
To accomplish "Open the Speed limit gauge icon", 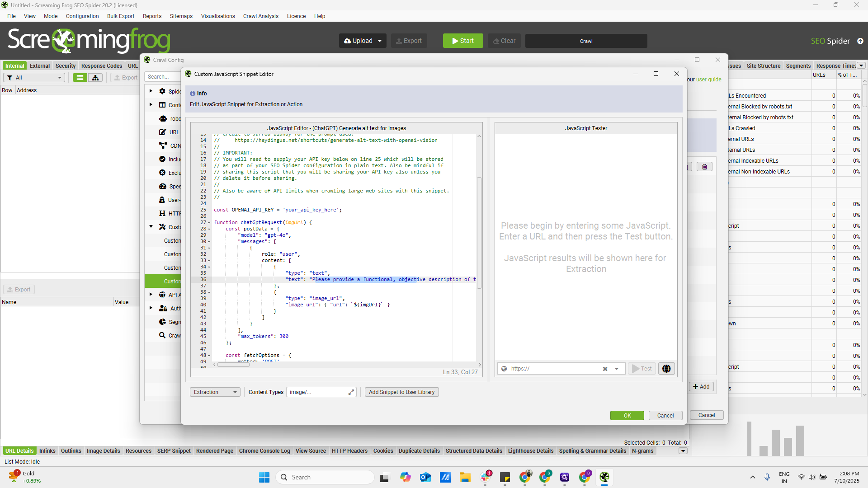I will point(162,186).
